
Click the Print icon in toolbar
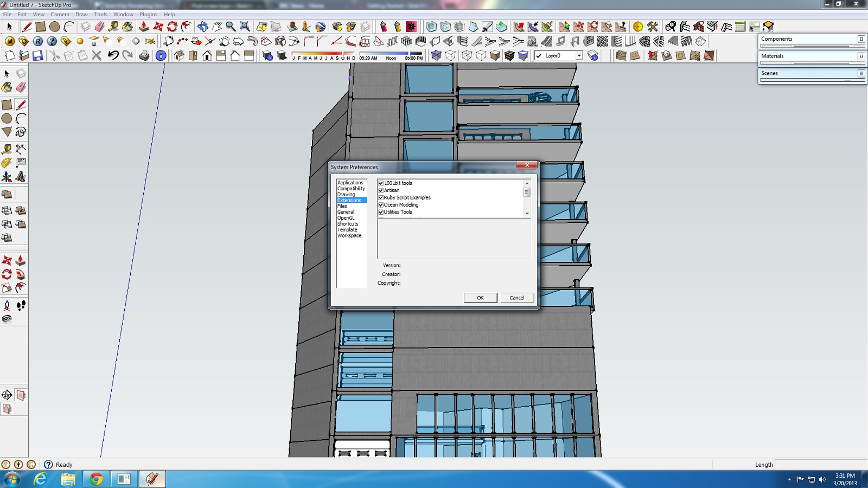tap(144, 55)
